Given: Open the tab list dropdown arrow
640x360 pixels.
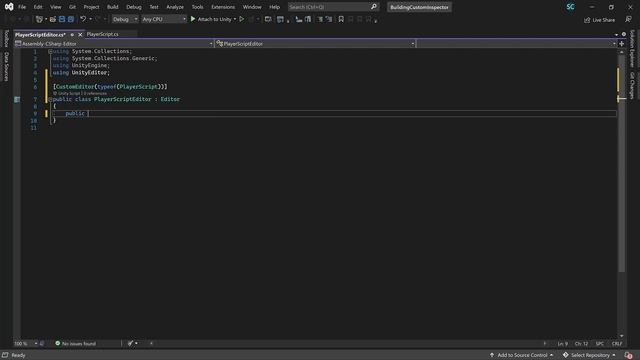Looking at the screenshot, I should (616, 35).
